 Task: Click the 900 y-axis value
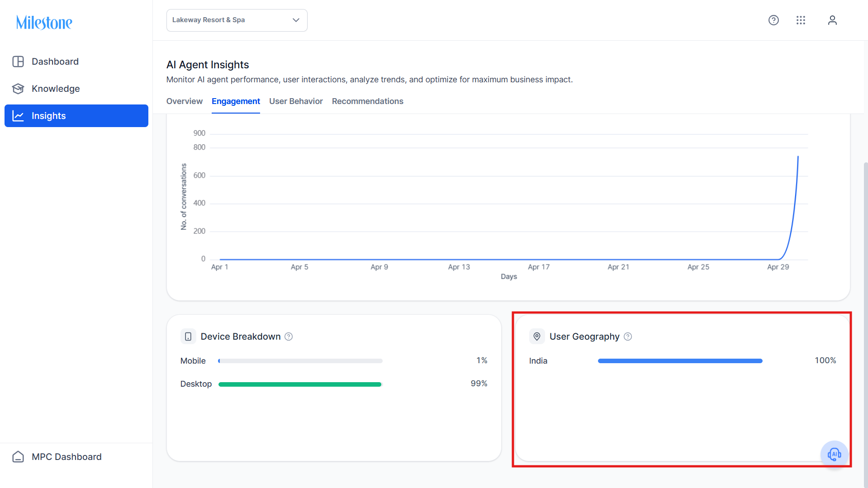(199, 133)
